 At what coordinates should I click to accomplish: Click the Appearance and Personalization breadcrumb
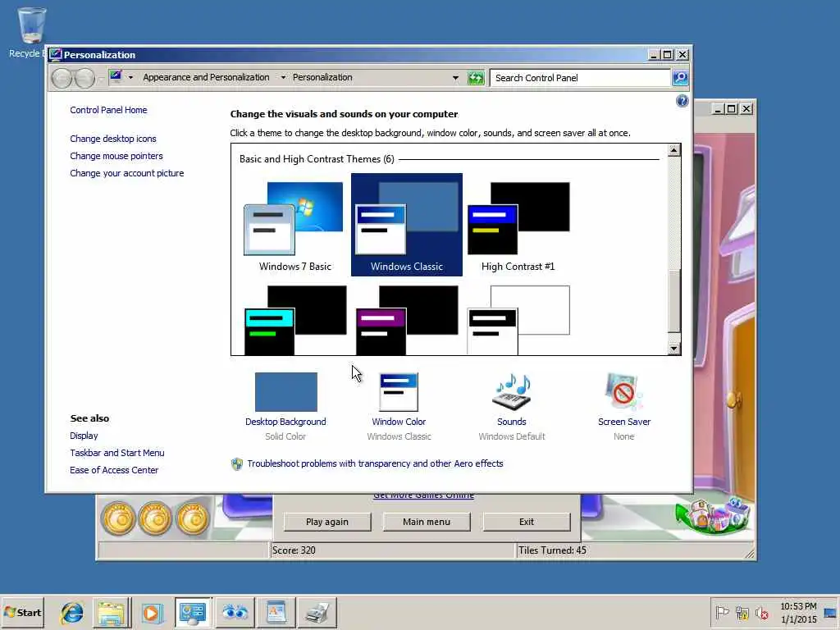pyautogui.click(x=206, y=77)
